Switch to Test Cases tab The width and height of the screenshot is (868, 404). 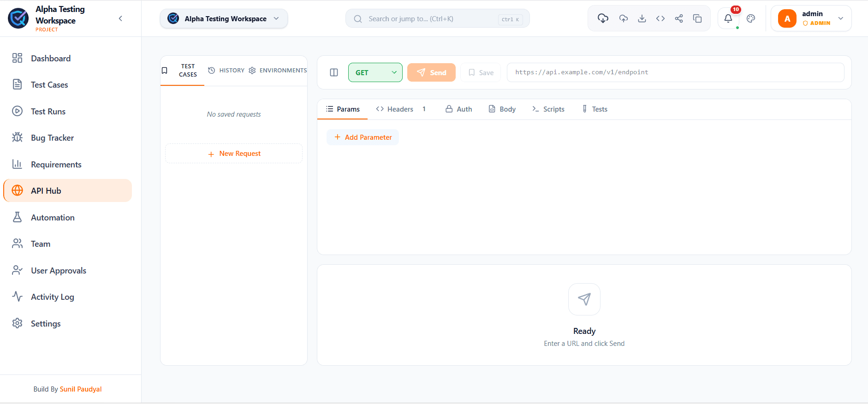pos(182,71)
